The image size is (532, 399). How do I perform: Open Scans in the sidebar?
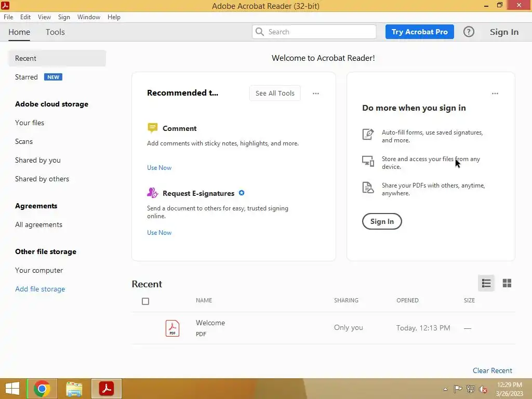[24, 141]
